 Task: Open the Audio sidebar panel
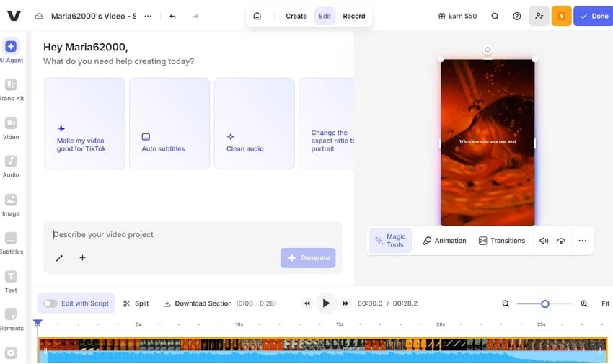(x=11, y=166)
